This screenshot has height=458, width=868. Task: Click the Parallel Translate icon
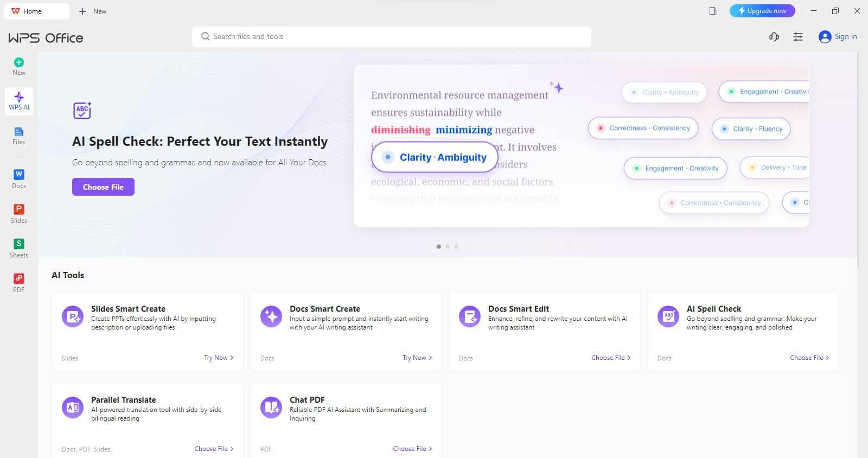click(73, 407)
